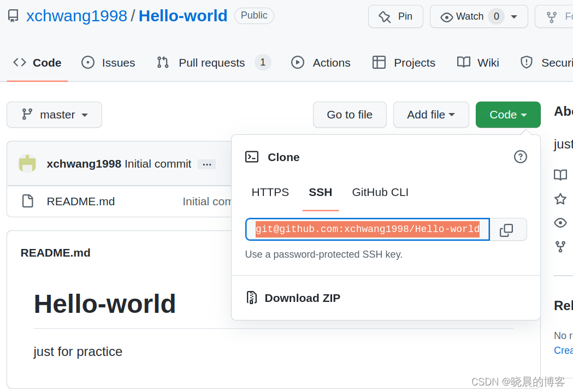Click the Pull requests count badge 1
Viewport: 573px width, 392px height.
click(x=263, y=62)
